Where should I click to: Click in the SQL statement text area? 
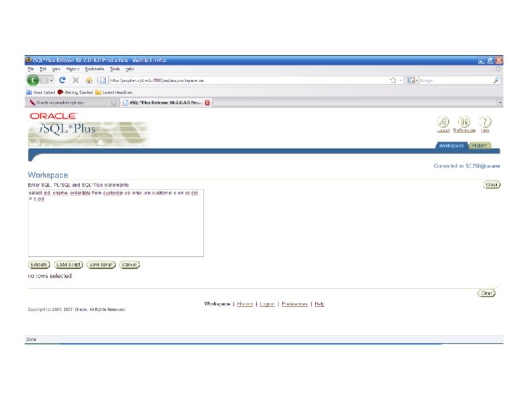(116, 223)
